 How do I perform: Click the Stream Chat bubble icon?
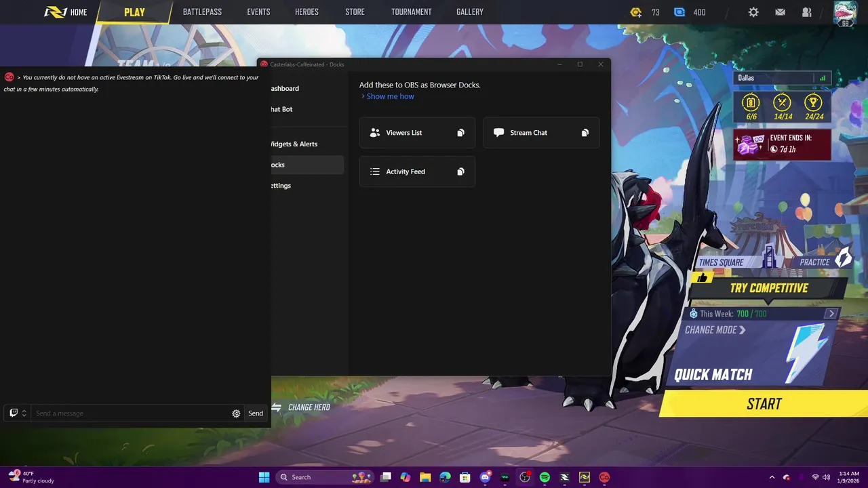[x=498, y=133]
